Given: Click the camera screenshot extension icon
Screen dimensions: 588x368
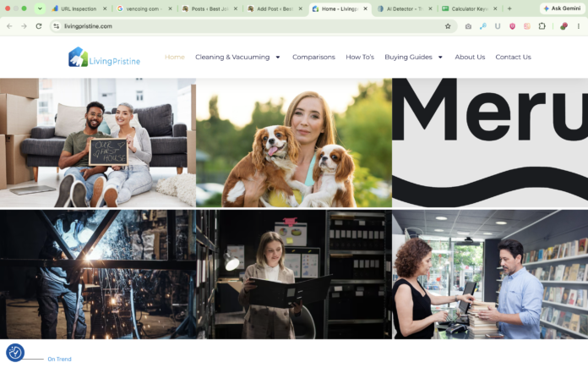Looking at the screenshot, I should pyautogui.click(x=468, y=26).
